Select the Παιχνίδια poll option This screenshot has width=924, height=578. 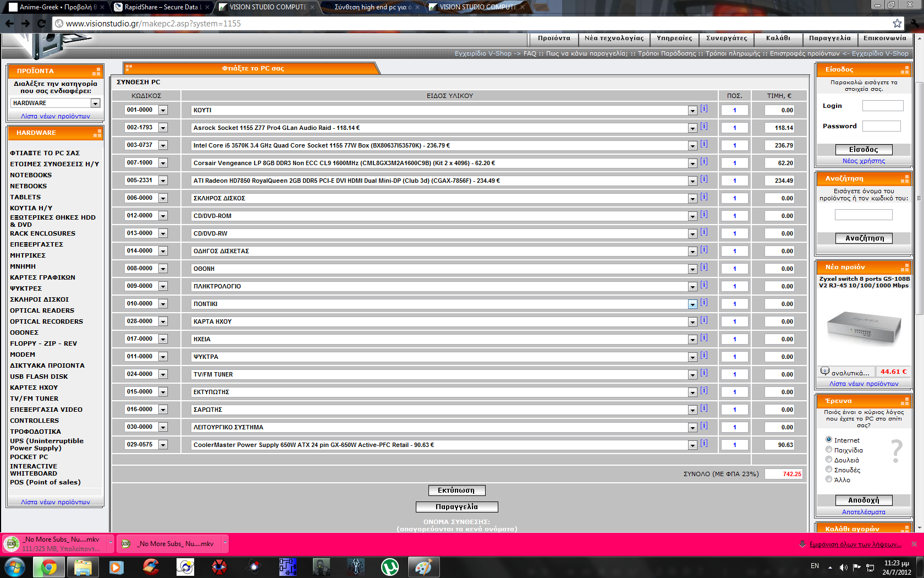click(x=829, y=449)
